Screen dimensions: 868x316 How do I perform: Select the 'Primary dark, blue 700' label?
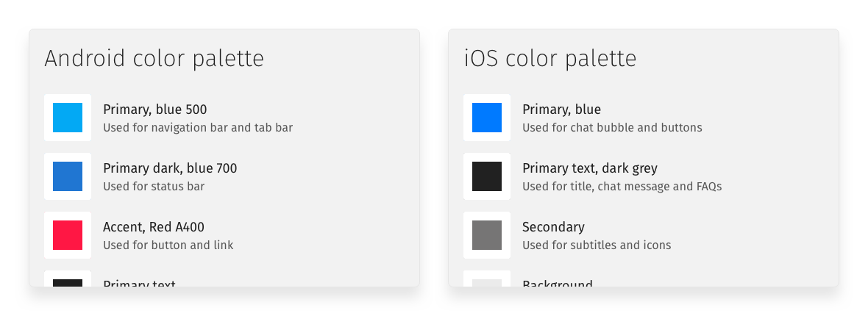170,168
